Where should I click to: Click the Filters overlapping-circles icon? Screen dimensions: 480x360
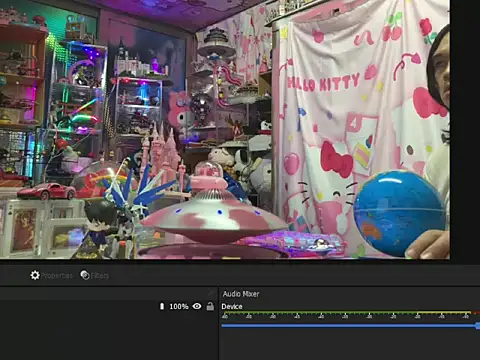point(85,275)
